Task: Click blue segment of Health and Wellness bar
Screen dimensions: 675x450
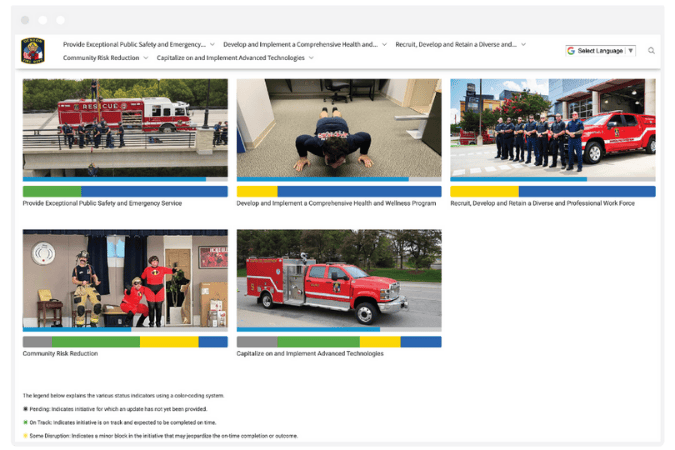Action: (359, 192)
